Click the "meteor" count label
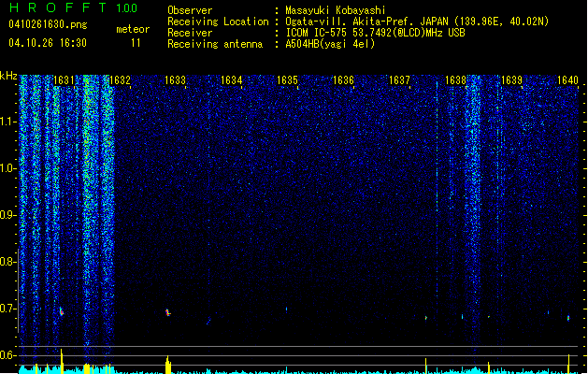The image size is (588, 374). click(133, 29)
